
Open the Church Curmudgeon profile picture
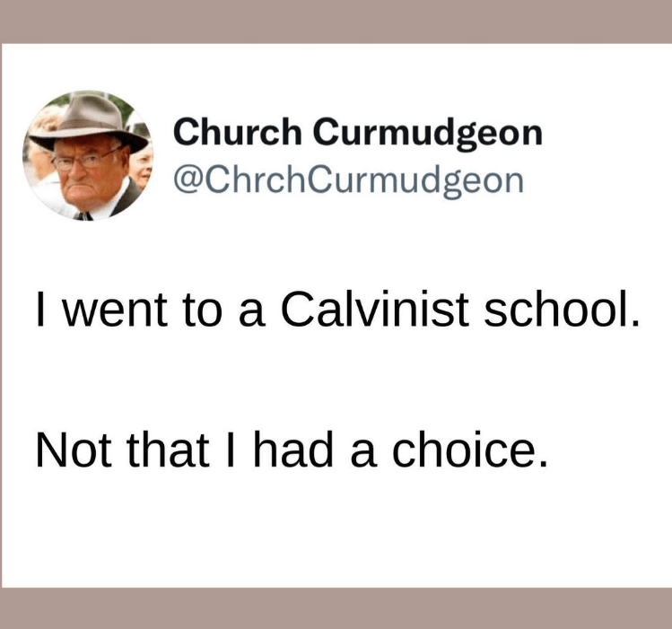coord(87,155)
